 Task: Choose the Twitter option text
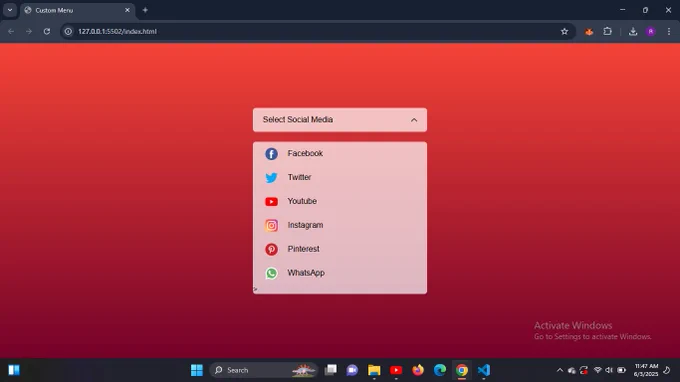coord(299,177)
